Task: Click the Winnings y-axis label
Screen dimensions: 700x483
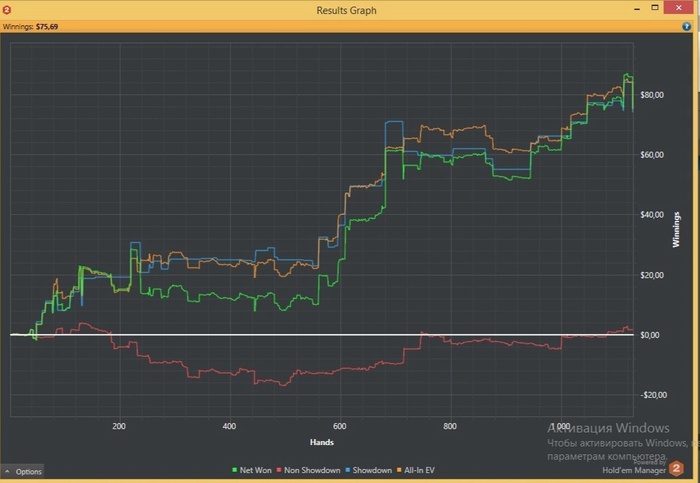Action: tap(676, 229)
